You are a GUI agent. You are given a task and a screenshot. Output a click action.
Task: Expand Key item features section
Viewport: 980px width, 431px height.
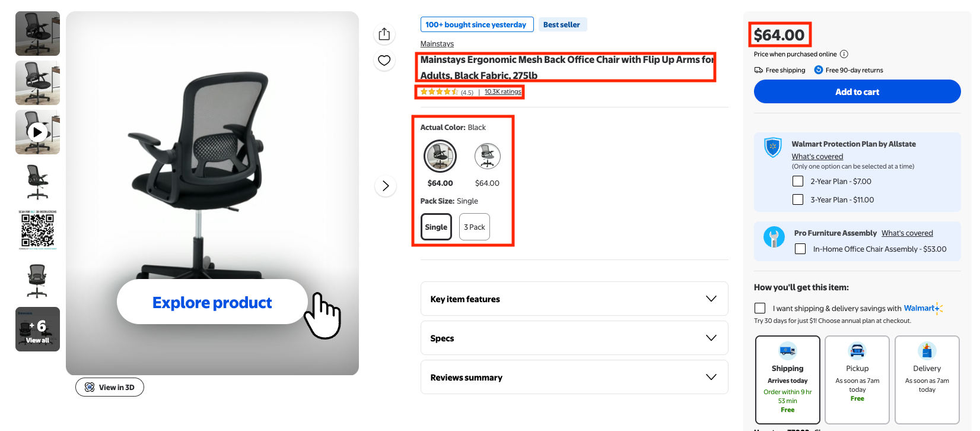coord(574,299)
